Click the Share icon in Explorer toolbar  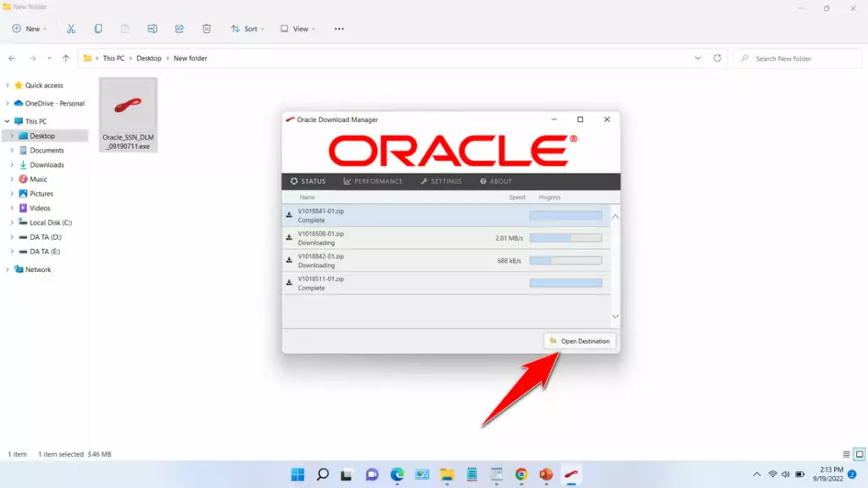[180, 29]
